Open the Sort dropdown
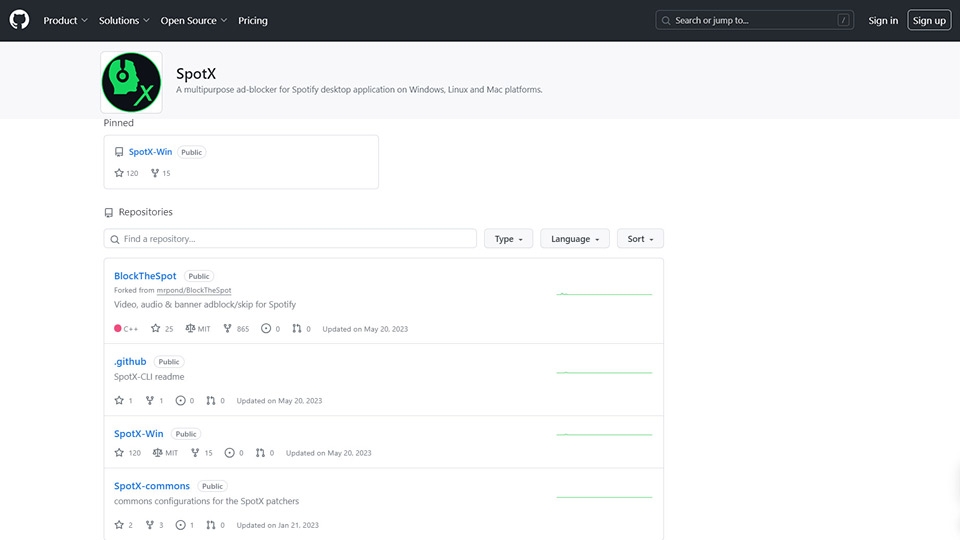Viewport: 960px width, 540px height. coord(640,239)
